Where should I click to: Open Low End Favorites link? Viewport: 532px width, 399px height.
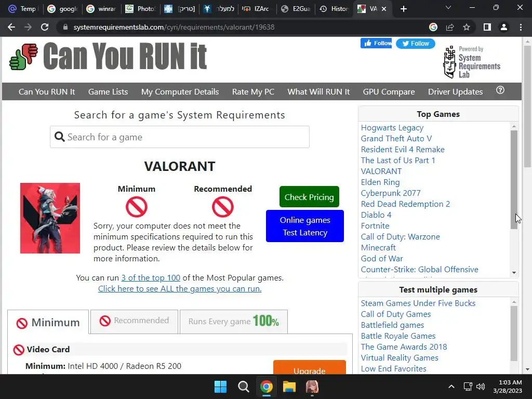click(393, 368)
